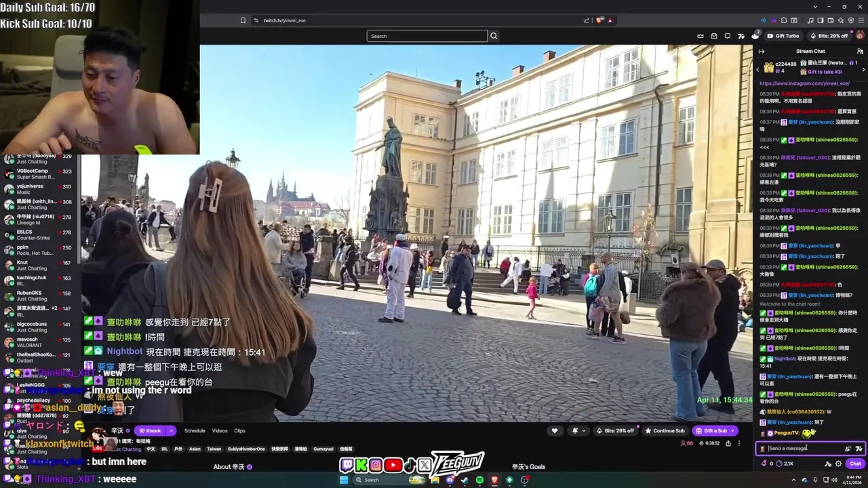Open the chat community users icon
Viewport: 868px width, 488px height.
(x=860, y=51)
